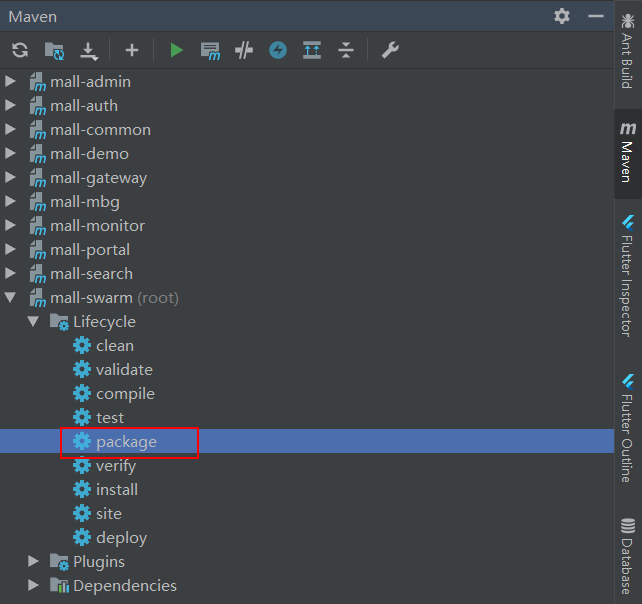Screen dimensions: 642x604
Task: Select mall-gateway module label
Action: tap(98, 178)
